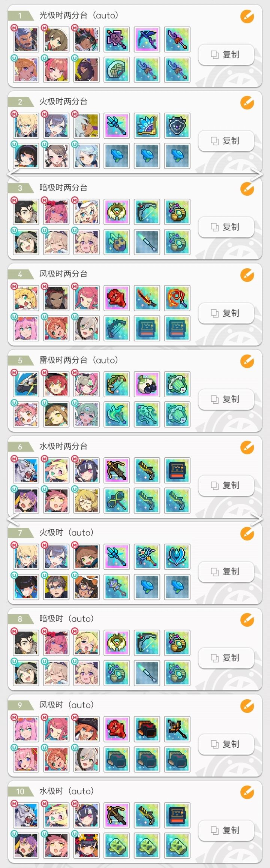Image resolution: width=270 pixels, height=868 pixels.
Task: Copy the 风极时两分台 team setup
Action: coord(226,313)
